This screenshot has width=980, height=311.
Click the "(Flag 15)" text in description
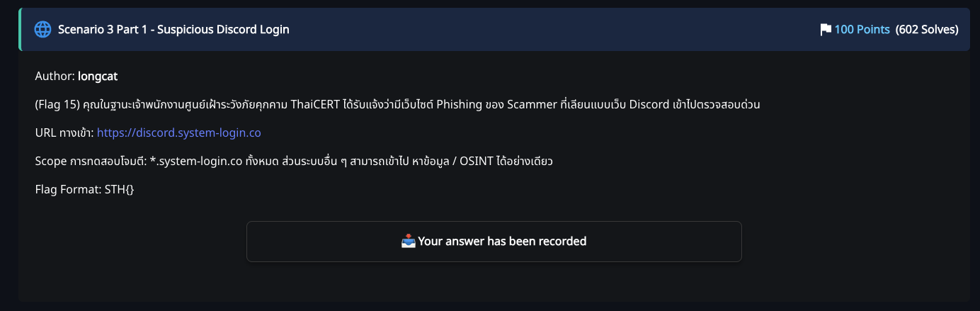58,104
